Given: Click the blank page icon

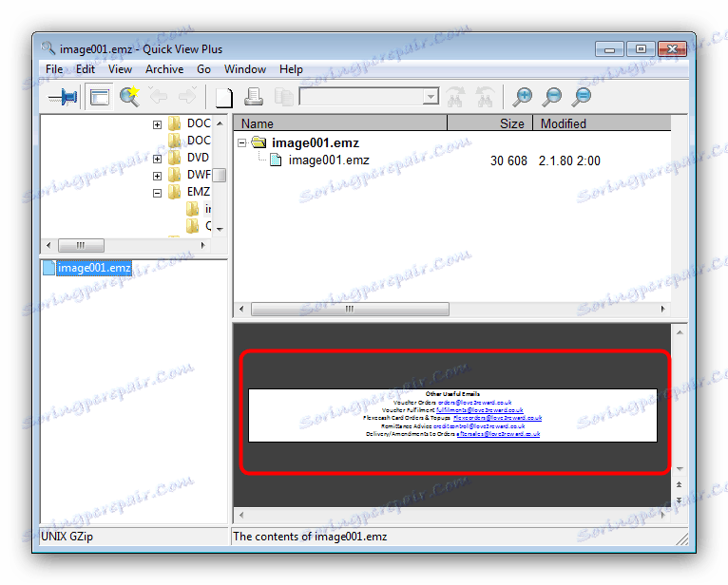Looking at the screenshot, I should click(x=223, y=97).
